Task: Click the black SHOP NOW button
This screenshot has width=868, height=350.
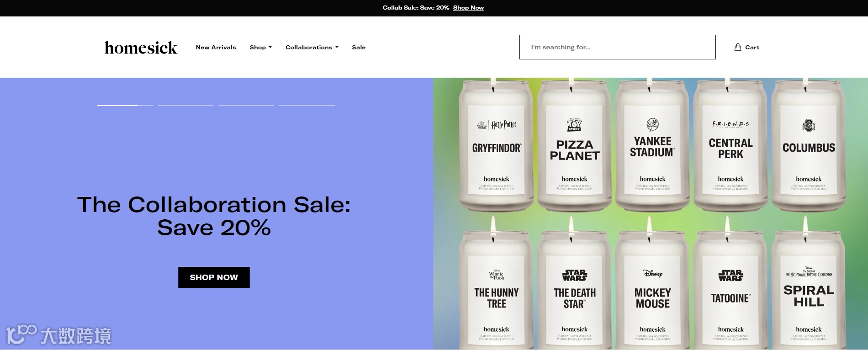Action: [214, 277]
